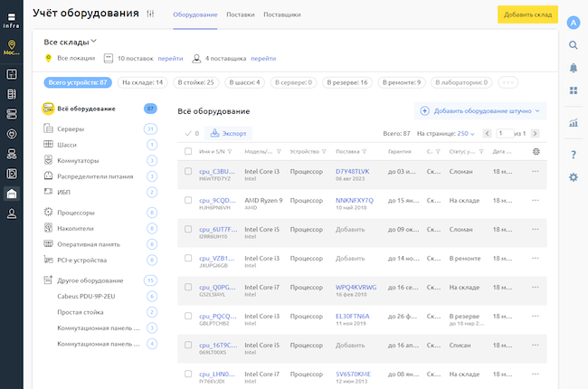Go to next page arrow
This screenshot has width=588, height=389.
536,133
